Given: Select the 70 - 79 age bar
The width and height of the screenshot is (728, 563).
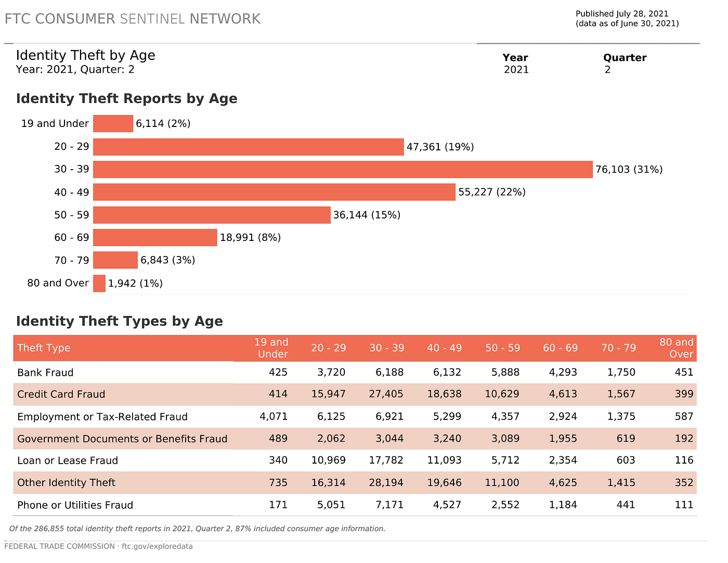Looking at the screenshot, I should coord(115,260).
